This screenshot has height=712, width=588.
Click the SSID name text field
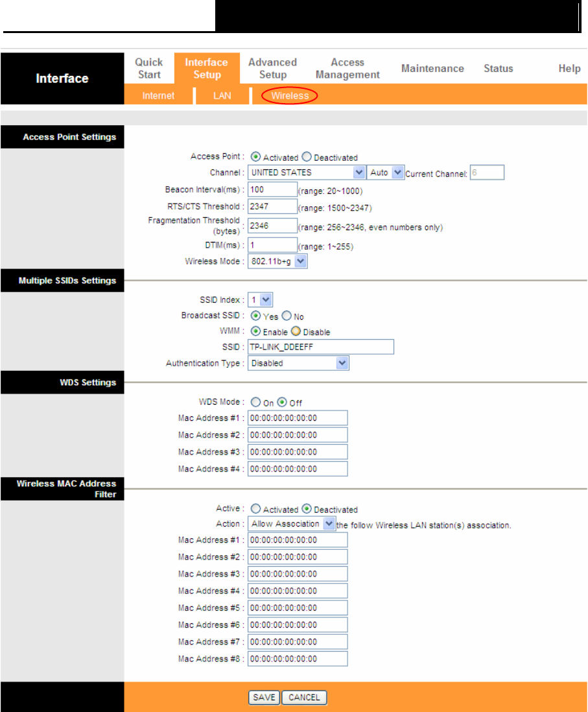321,347
